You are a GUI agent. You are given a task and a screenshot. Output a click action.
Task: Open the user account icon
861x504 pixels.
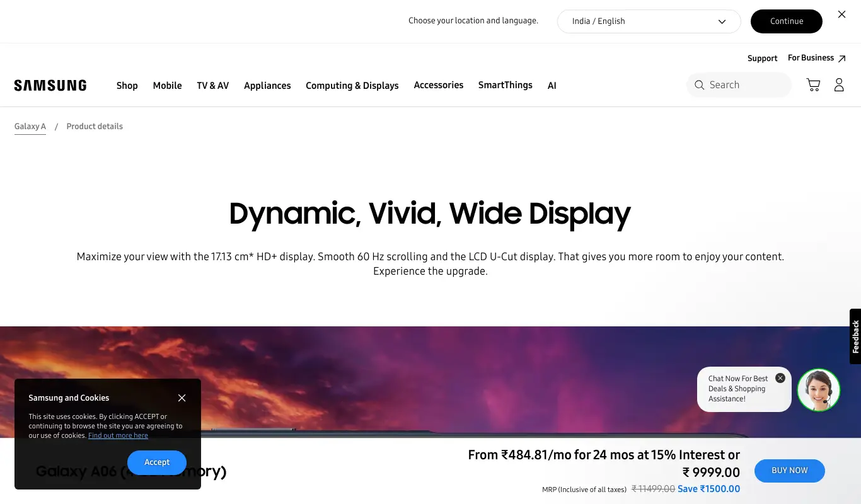tap(839, 85)
